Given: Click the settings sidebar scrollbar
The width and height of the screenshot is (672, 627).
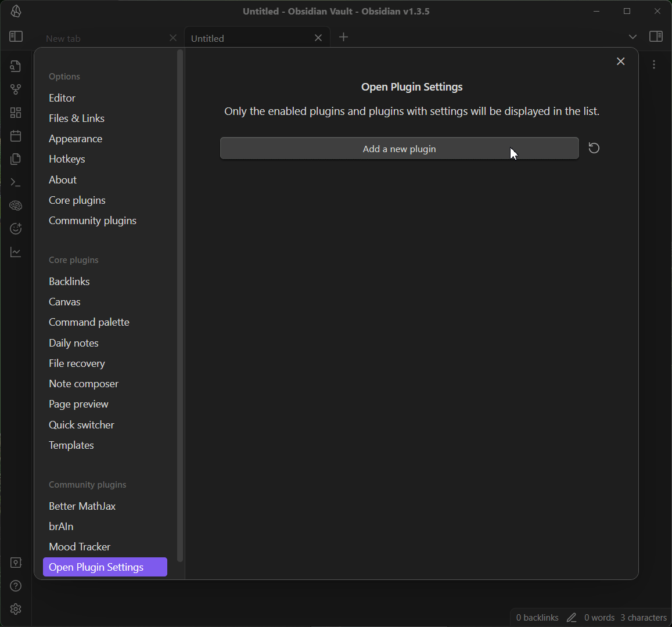Looking at the screenshot, I should pyautogui.click(x=180, y=305).
